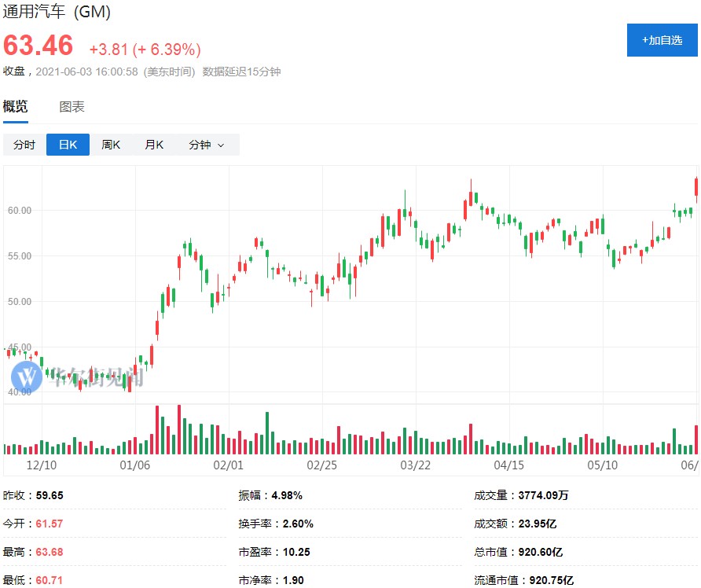Select the 日K daily candlestick view
701x588 pixels.
[68, 145]
